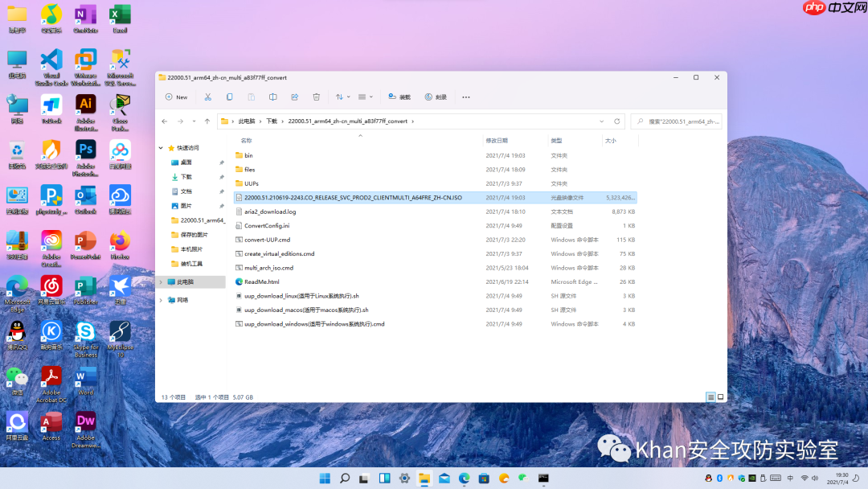Open the New menu in the toolbar
Image resolution: width=868 pixels, height=489 pixels.
point(176,97)
